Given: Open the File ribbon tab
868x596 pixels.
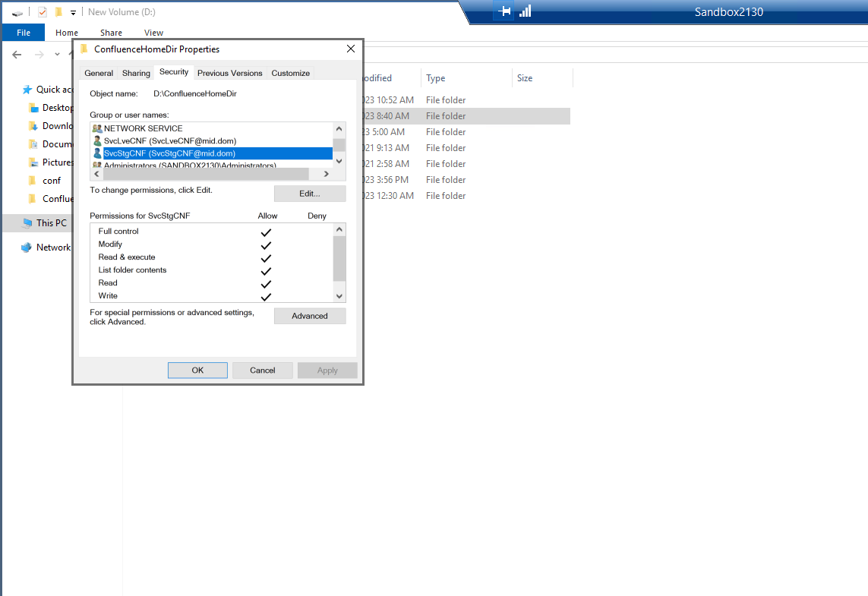Looking at the screenshot, I should point(24,33).
